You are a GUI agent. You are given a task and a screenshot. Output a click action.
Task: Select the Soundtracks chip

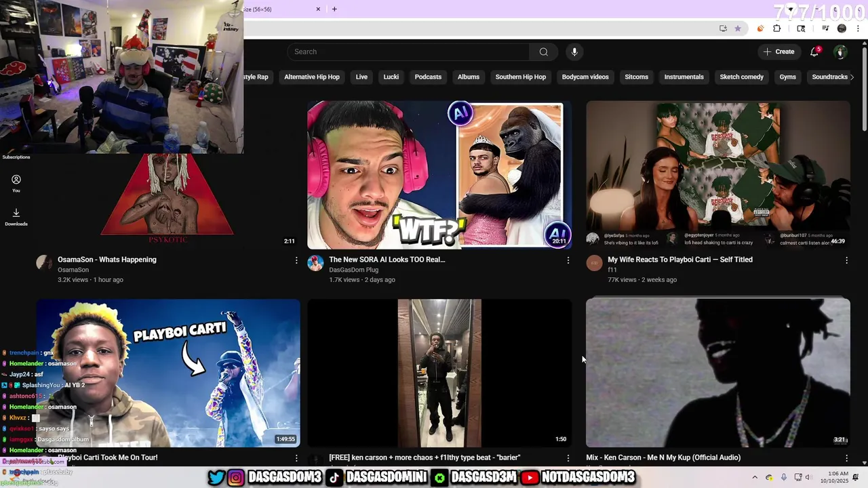(x=829, y=77)
